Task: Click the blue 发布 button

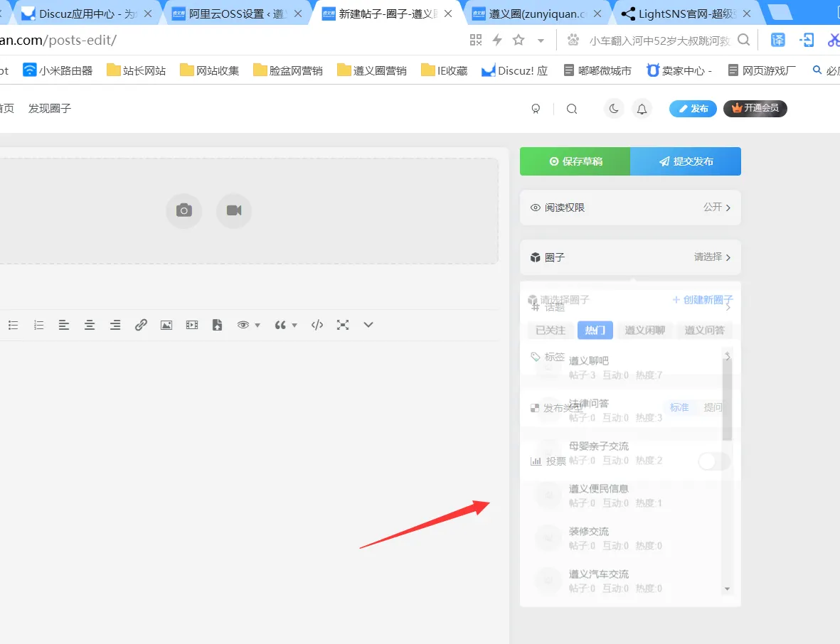Action: pos(693,109)
